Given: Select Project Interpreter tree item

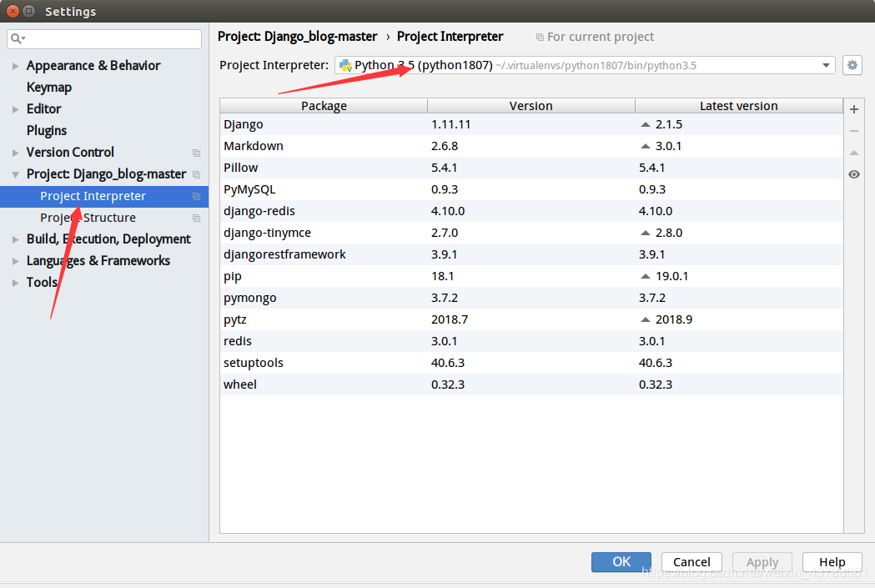Looking at the screenshot, I should (x=103, y=196).
